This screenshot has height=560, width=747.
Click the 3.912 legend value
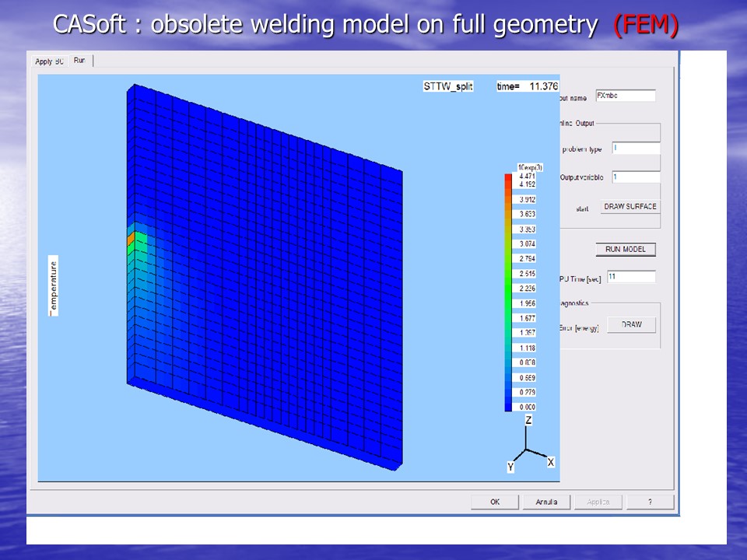click(528, 200)
